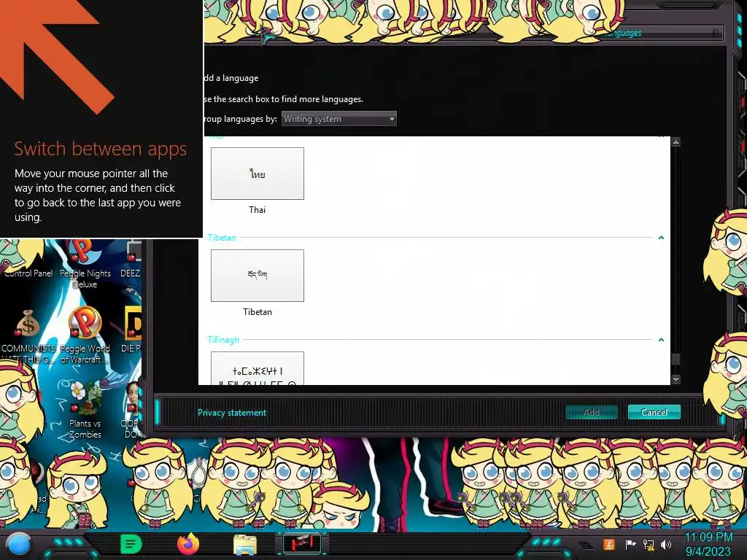747x560 pixels.
Task: Open the Writing system grouping dropdown
Action: (338, 119)
